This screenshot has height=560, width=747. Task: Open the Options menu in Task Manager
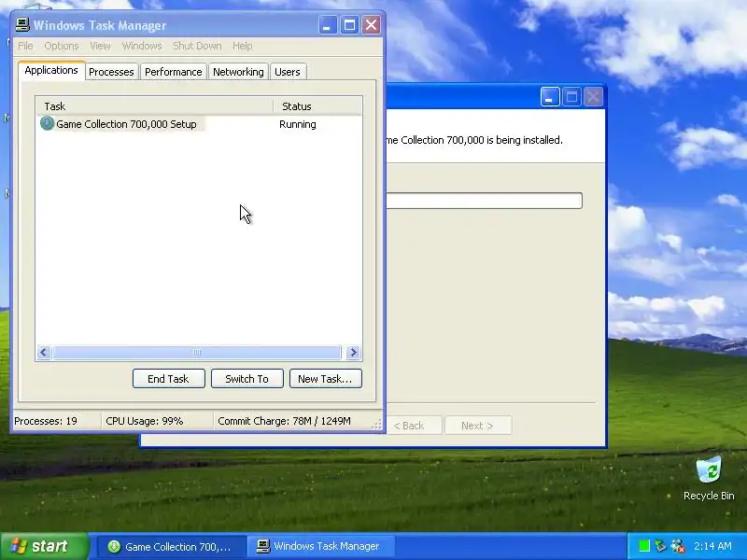click(62, 46)
